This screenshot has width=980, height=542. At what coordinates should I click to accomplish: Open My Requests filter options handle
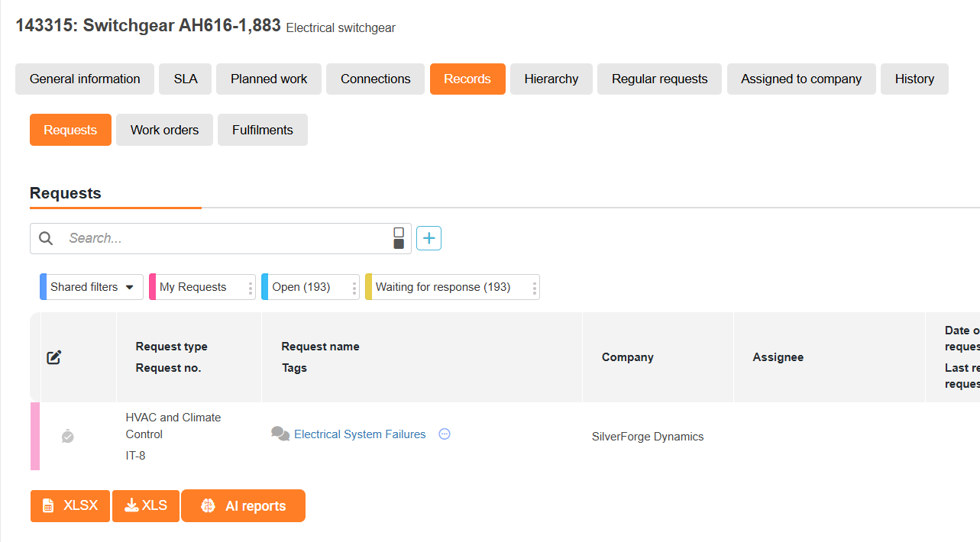[x=251, y=288]
